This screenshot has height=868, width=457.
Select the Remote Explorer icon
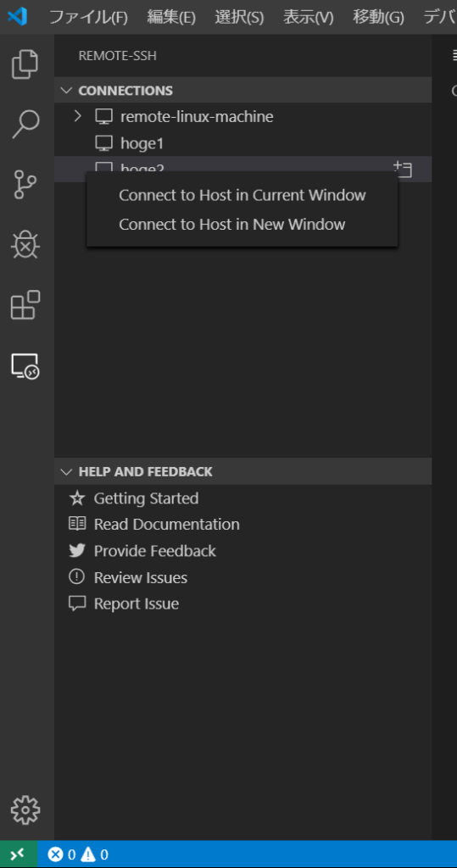(x=25, y=366)
